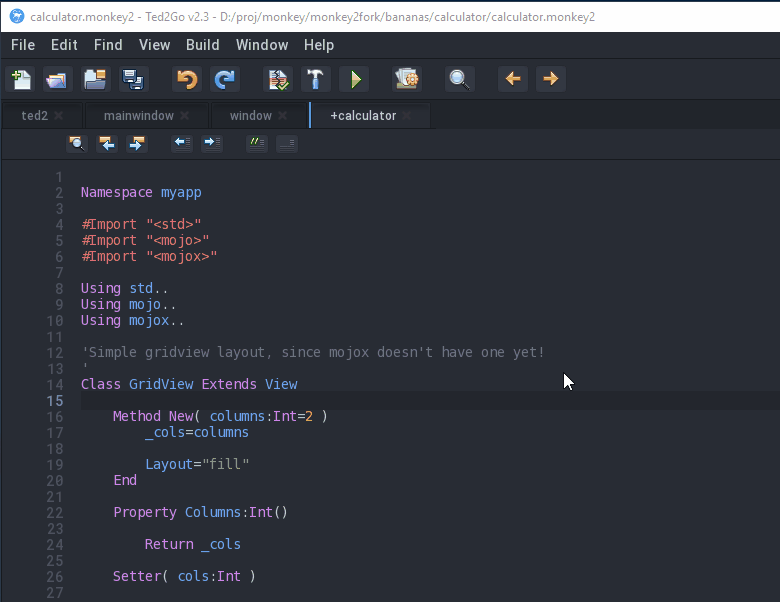The height and width of the screenshot is (602, 780).
Task: Switch to the mainwindow tab
Action: pos(138,116)
